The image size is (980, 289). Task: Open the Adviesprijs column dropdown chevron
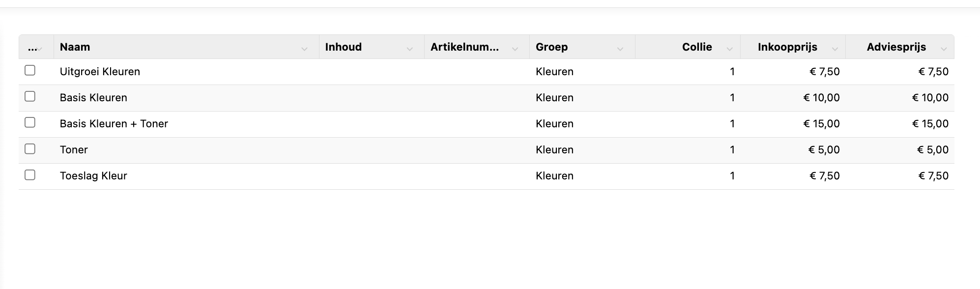pos(944,49)
